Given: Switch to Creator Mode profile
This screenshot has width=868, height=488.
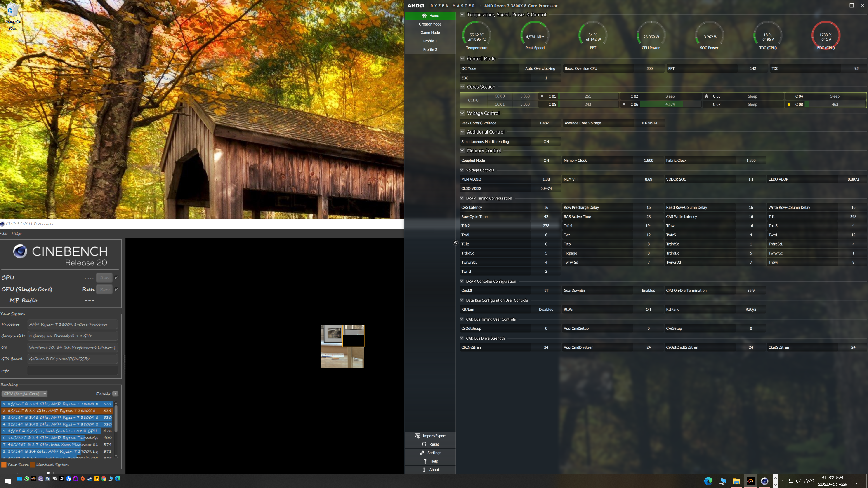Looking at the screenshot, I should tap(430, 24).
